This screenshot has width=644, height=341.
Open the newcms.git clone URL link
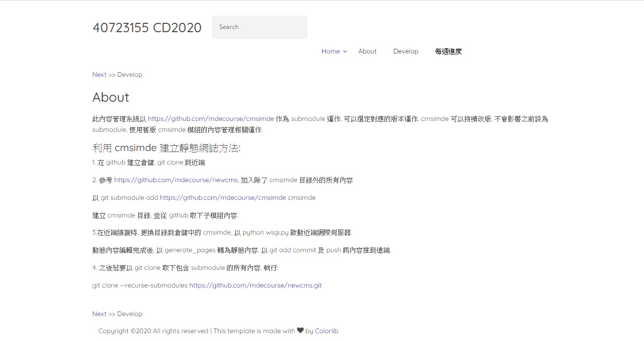tap(255, 285)
